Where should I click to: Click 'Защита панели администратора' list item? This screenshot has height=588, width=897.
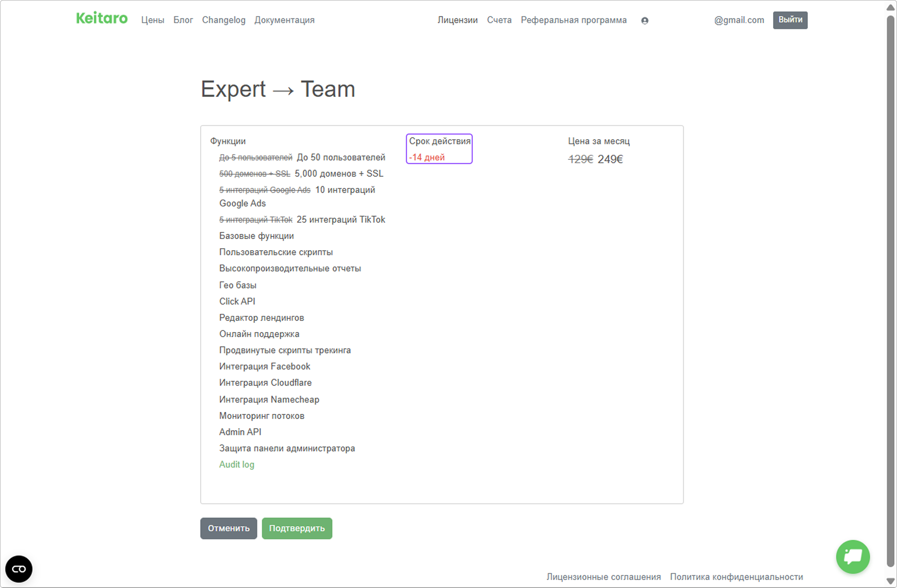[287, 449]
